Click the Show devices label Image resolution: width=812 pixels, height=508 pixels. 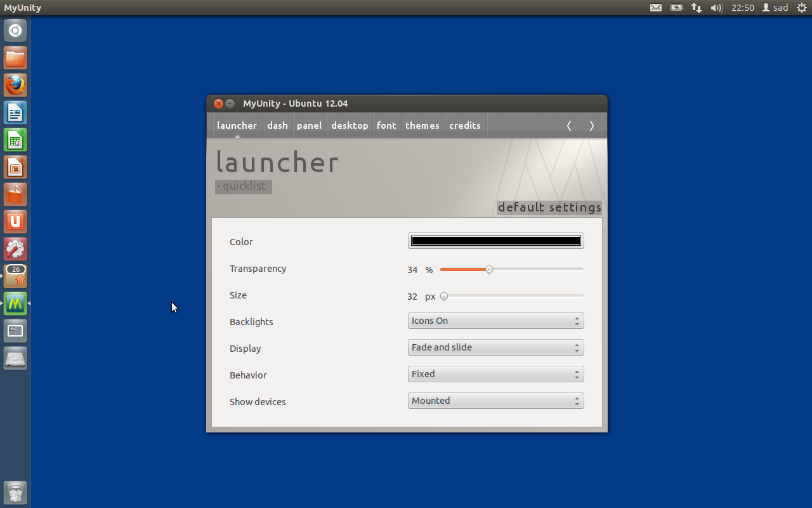pos(258,402)
